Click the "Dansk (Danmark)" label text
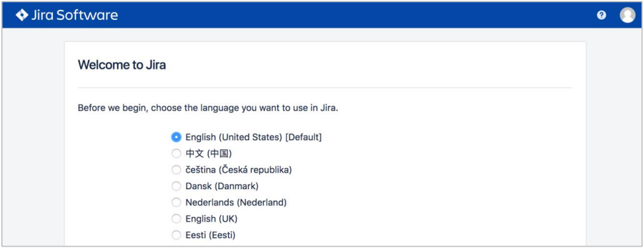The width and height of the screenshot is (644, 248). click(222, 186)
